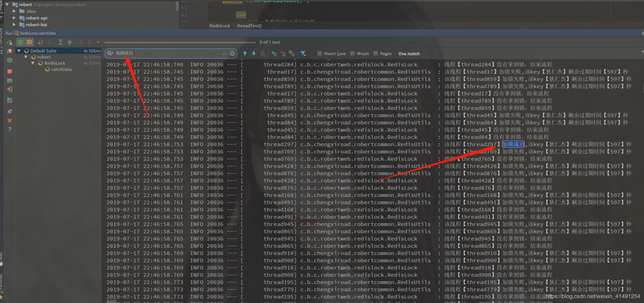Dump threads with the camera icon
Screen dimensions: 644x303
10,81
